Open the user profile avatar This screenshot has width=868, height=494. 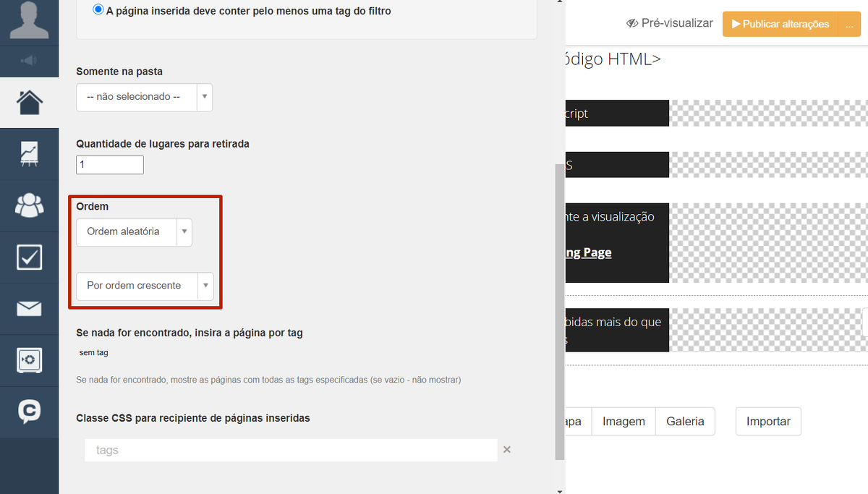(29, 20)
